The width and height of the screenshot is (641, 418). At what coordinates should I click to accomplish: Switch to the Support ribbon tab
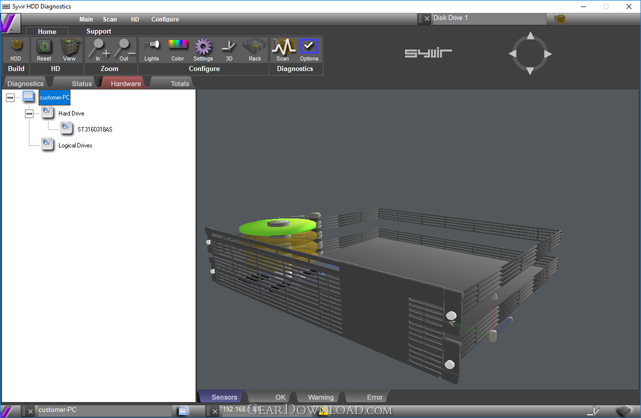pos(99,31)
